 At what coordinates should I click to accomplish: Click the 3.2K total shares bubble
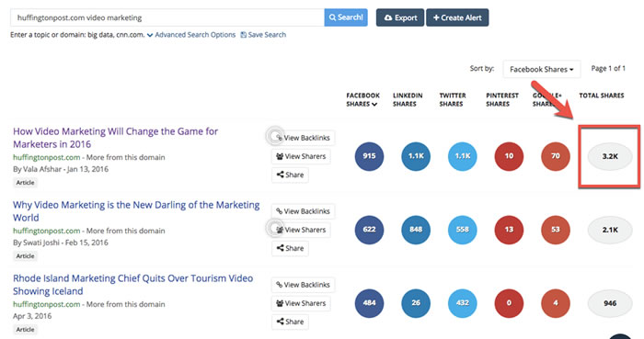coord(610,156)
